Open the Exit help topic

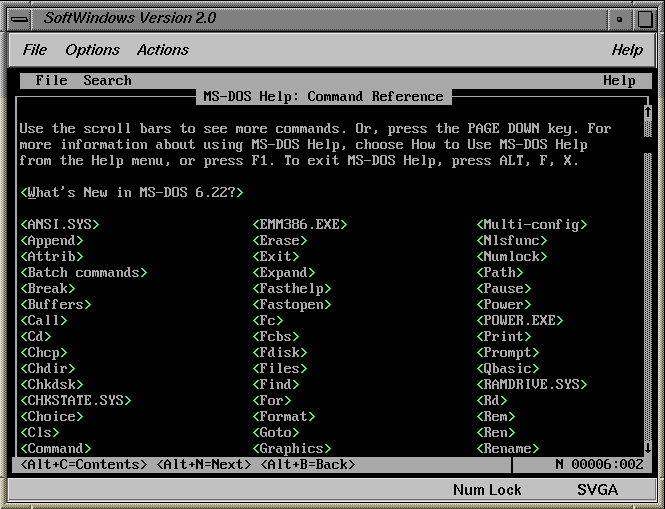pos(276,257)
